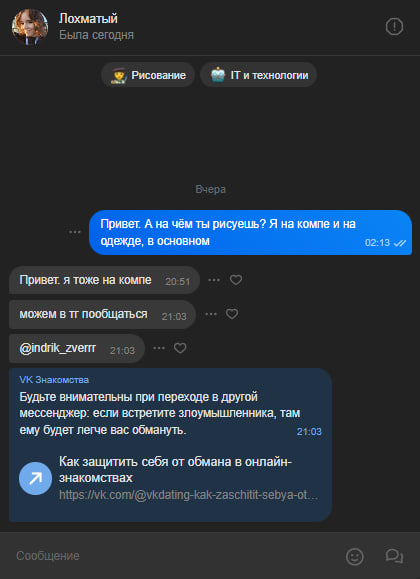Click the @indrik_zverrr message bubble
The width and height of the screenshot is (420, 579).
77,349
